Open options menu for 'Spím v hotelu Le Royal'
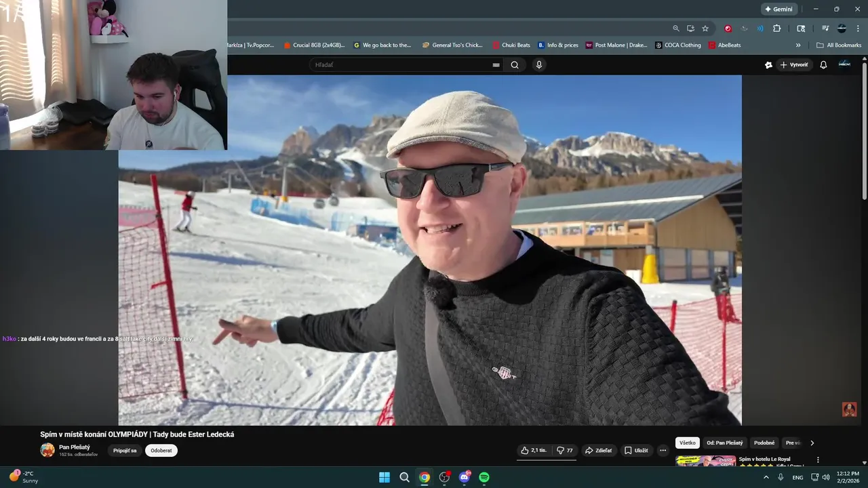This screenshot has height=488, width=868. pyautogui.click(x=818, y=460)
